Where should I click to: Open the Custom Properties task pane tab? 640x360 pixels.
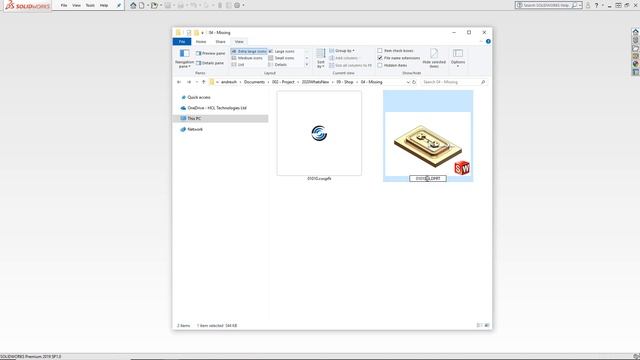point(636,72)
